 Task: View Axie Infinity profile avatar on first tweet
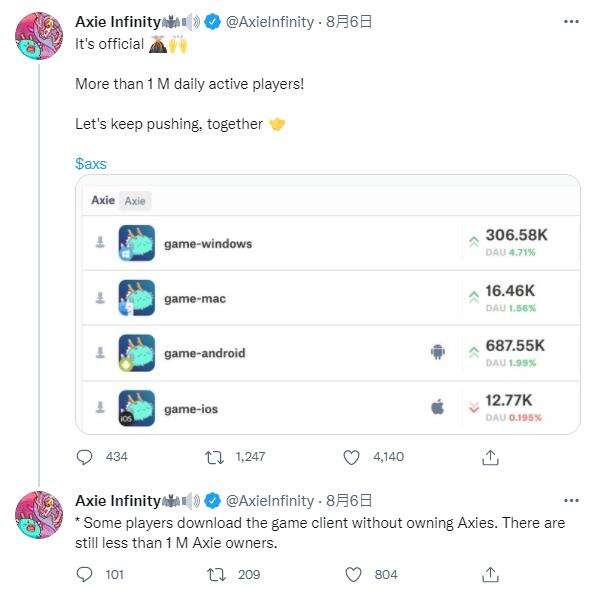(39, 36)
